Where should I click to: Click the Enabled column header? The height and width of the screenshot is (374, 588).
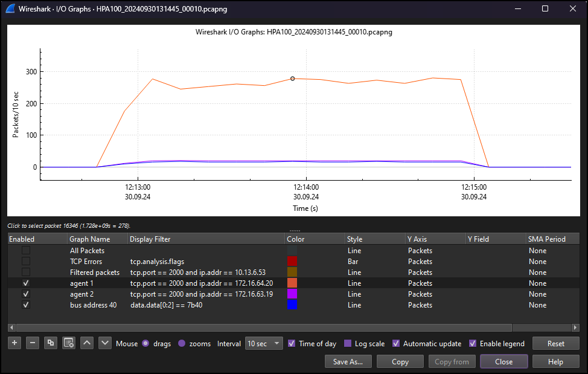[x=37, y=239]
